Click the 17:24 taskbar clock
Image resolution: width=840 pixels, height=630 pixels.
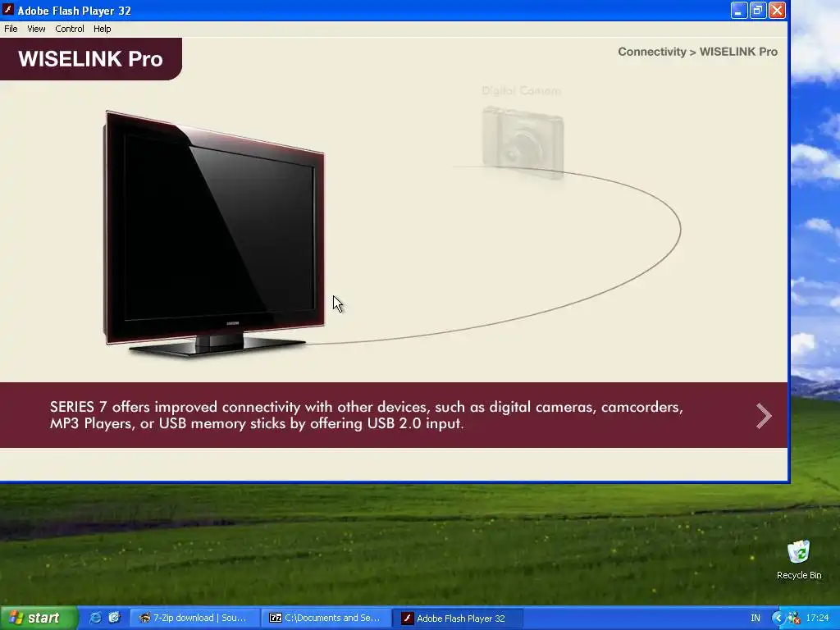(x=817, y=619)
